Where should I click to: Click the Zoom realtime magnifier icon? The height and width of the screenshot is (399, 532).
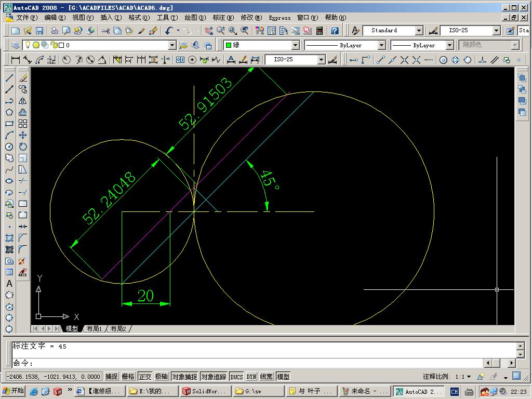[221, 31]
